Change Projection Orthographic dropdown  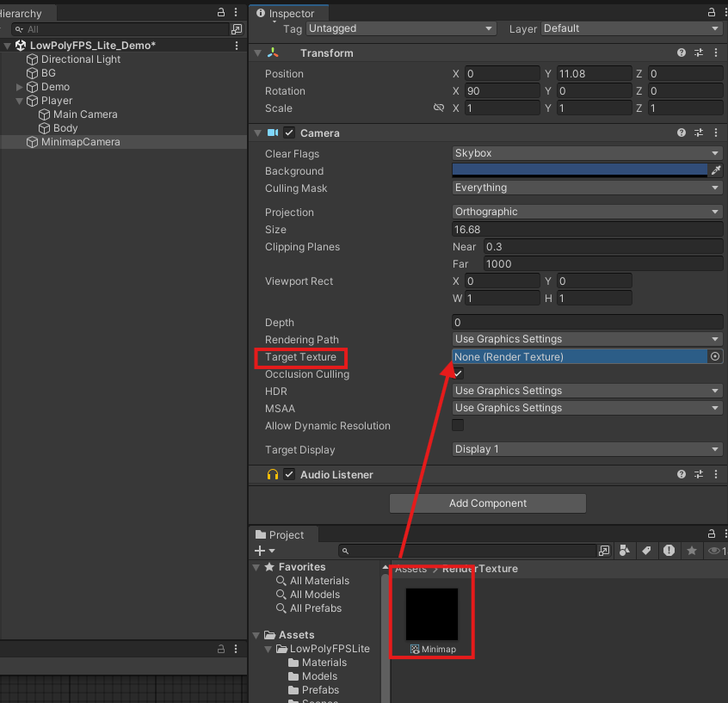click(x=588, y=212)
